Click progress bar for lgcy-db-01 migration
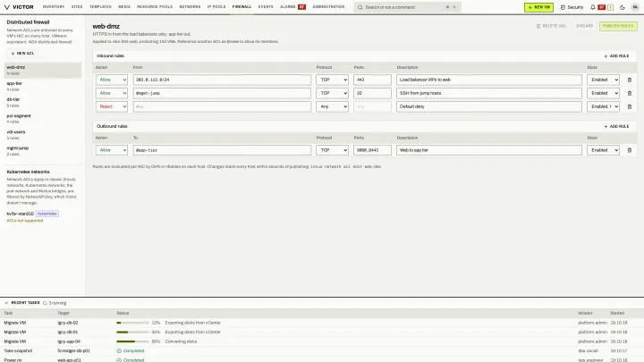The image size is (644, 362). click(x=132, y=332)
